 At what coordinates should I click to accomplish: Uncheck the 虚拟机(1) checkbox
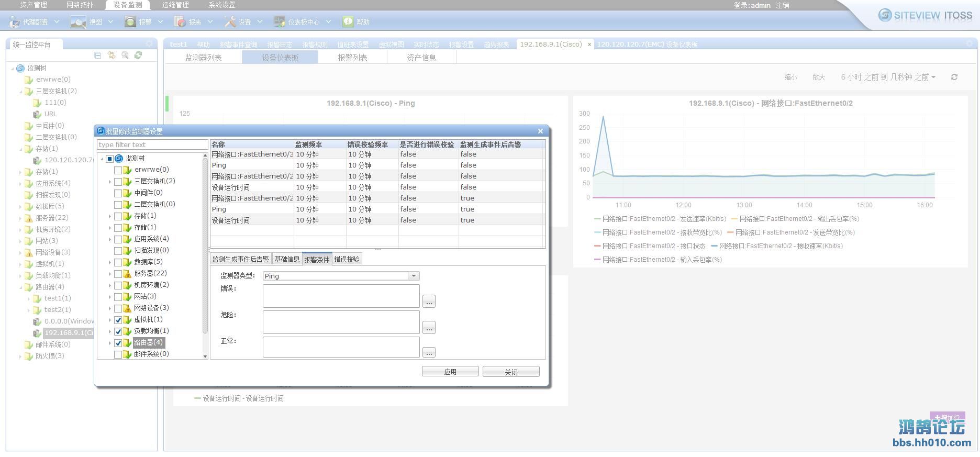point(118,320)
